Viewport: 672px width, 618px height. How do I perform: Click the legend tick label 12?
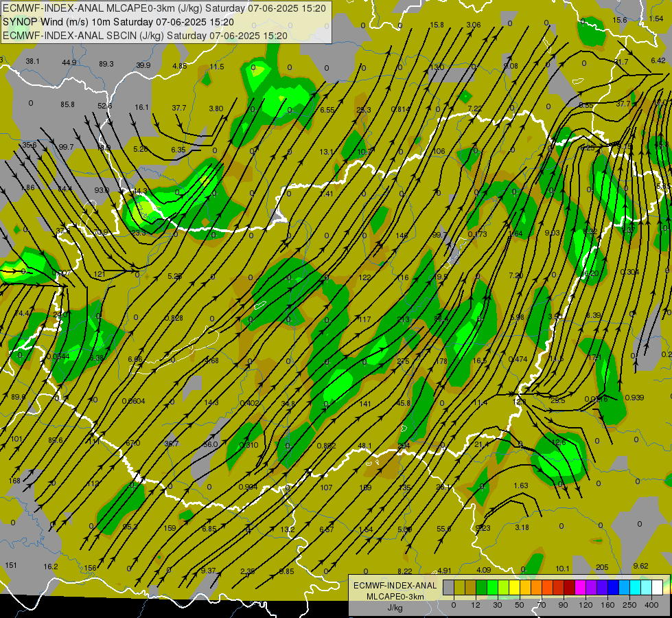tap(475, 605)
